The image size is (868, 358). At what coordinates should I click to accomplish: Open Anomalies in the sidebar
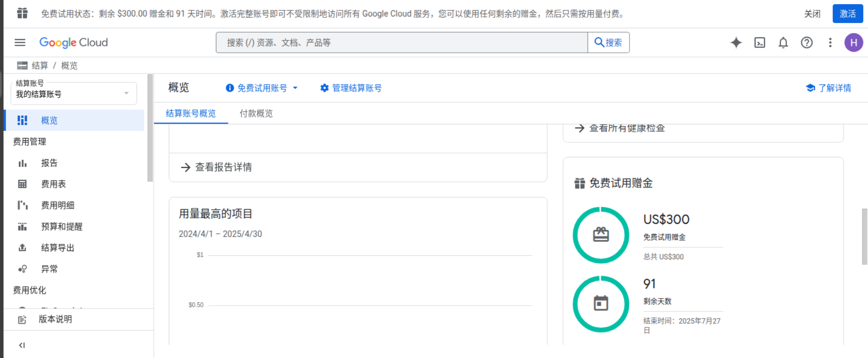click(74, 269)
